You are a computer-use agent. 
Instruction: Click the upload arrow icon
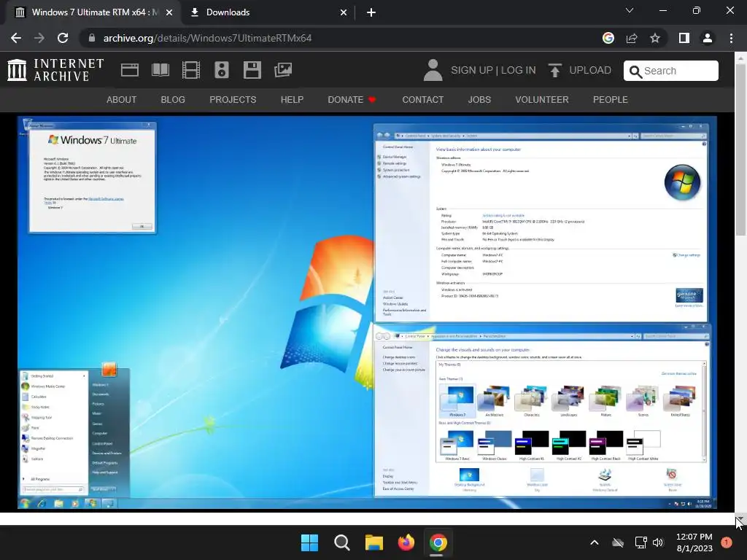(554, 70)
